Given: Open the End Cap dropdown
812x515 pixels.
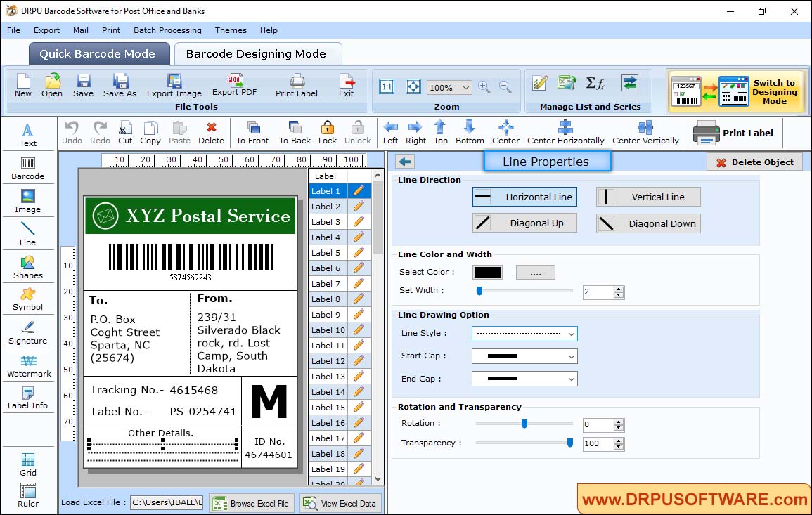Looking at the screenshot, I should tap(524, 379).
